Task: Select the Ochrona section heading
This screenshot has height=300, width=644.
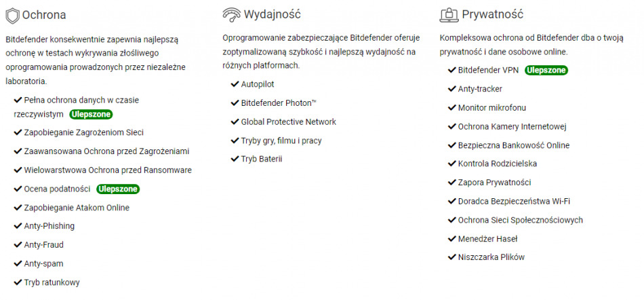Action: pyautogui.click(x=44, y=14)
